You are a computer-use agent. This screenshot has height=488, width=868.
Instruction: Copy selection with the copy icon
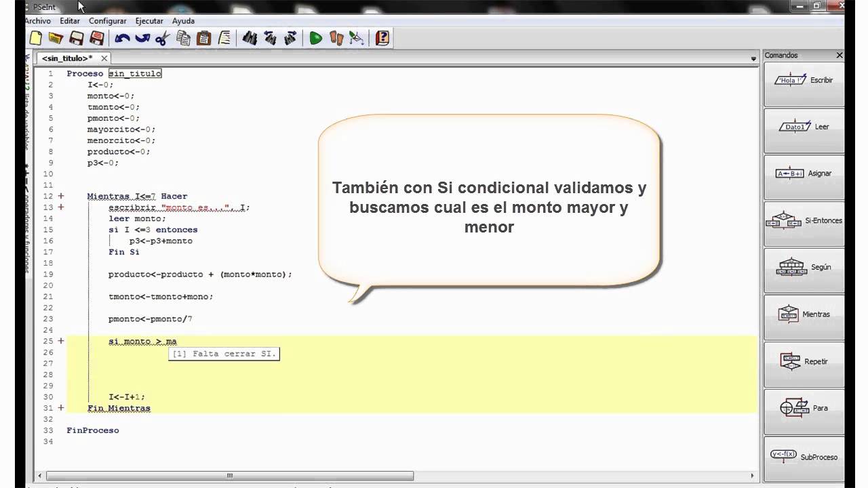(183, 38)
